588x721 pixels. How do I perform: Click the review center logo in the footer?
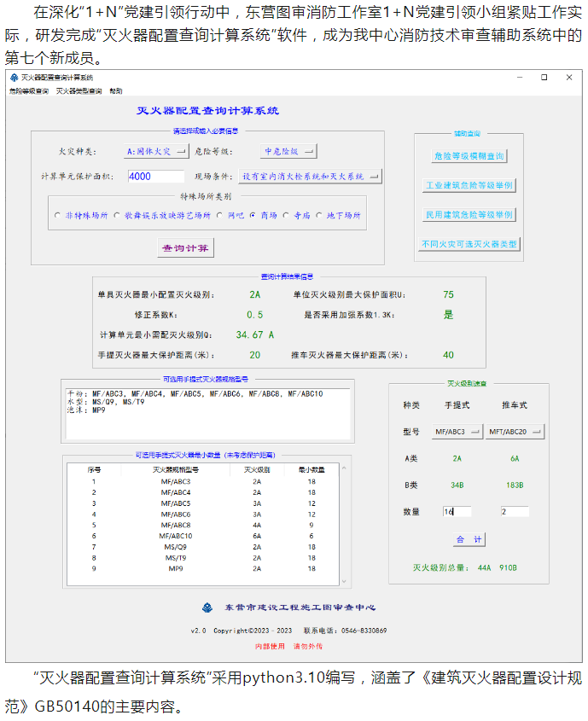click(207, 608)
